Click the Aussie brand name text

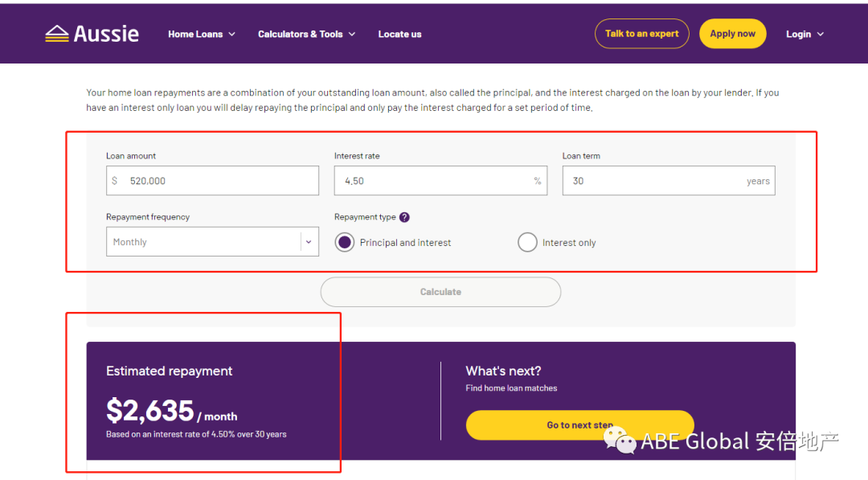106,34
